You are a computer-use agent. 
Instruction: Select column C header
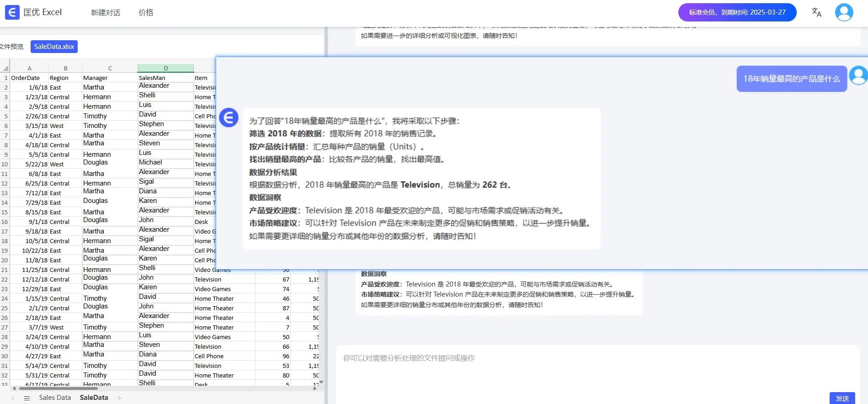tap(110, 68)
